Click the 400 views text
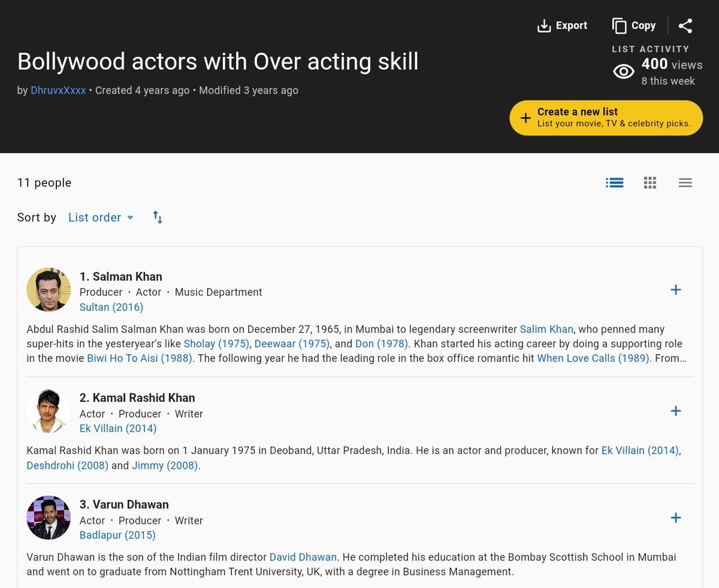The height and width of the screenshot is (588, 719). (x=672, y=64)
